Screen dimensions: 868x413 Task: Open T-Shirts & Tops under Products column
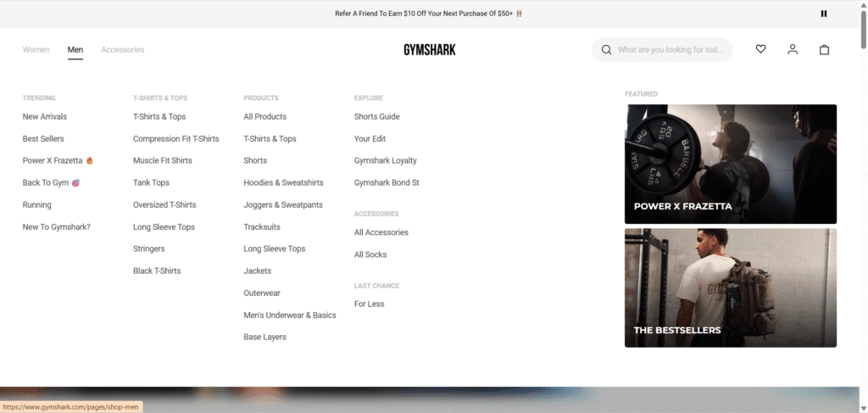click(270, 139)
